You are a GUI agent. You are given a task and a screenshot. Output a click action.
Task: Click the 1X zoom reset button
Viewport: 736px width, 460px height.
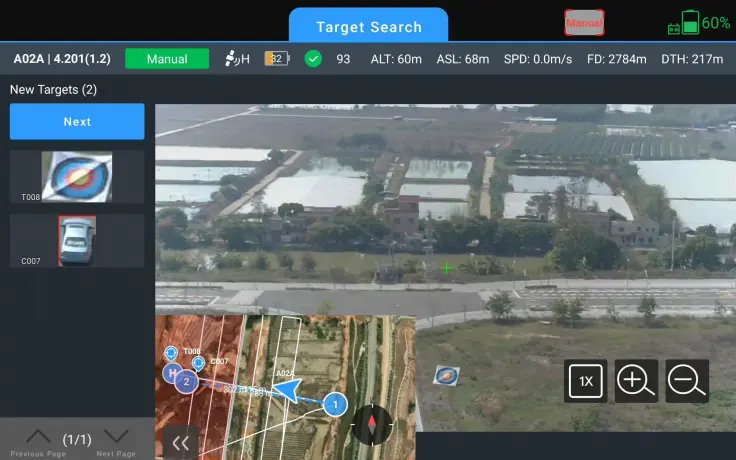tap(586, 381)
